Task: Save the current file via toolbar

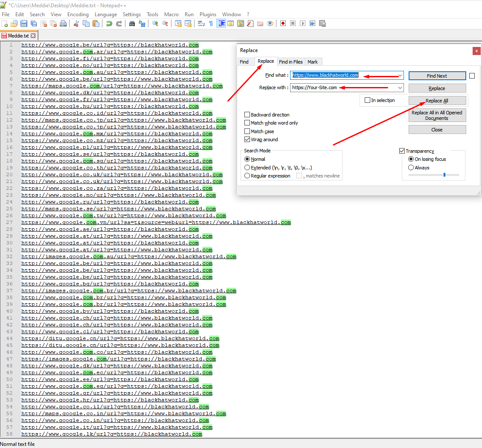Action: [x=24, y=23]
